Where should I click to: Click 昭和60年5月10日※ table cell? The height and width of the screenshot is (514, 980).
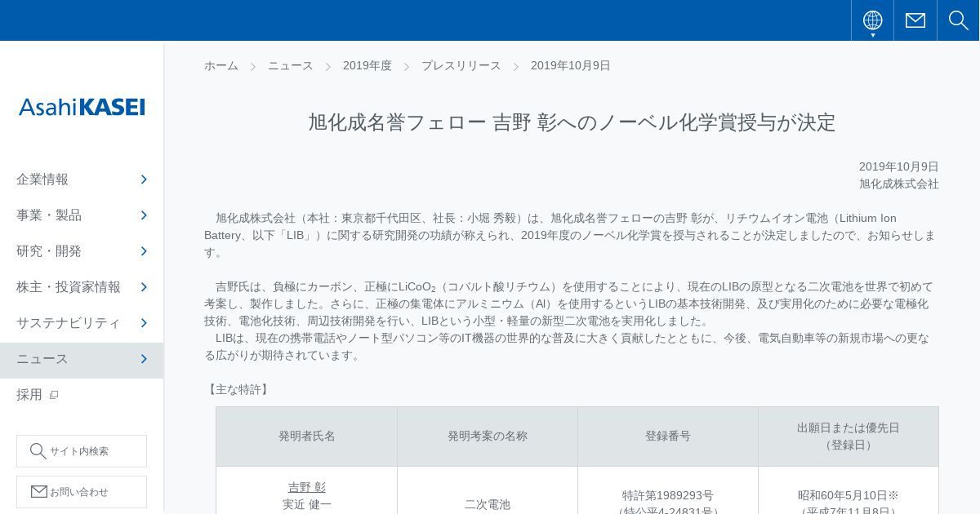click(849, 495)
